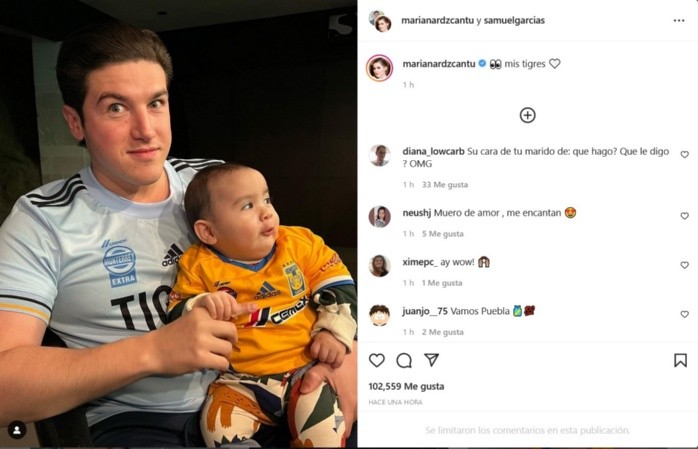Like juanjo__75's comment heart
698x449 pixels.
(685, 314)
